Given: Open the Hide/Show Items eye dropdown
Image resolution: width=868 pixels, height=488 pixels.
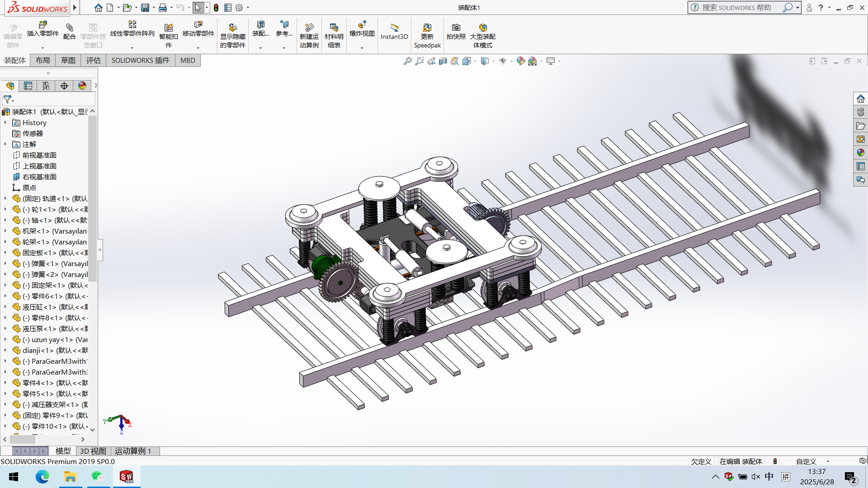Looking at the screenshot, I should [x=511, y=61].
